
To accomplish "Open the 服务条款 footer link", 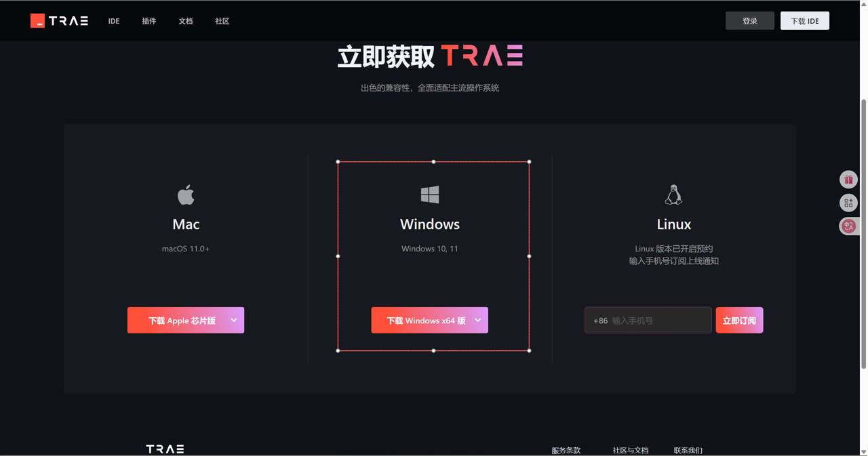I will 566,450.
